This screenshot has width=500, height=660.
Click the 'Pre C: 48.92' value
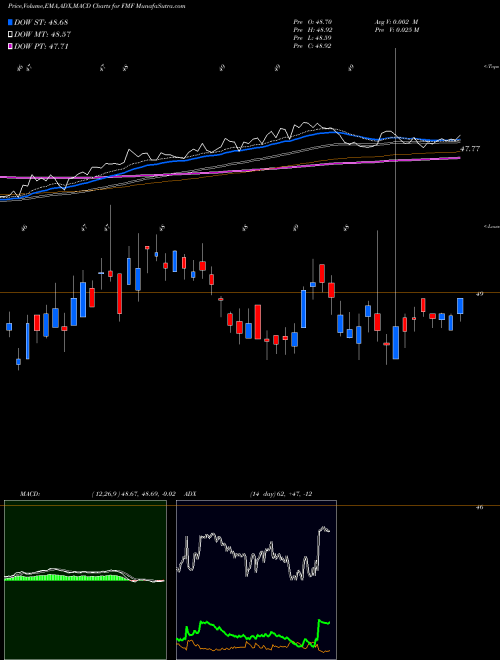tap(313, 46)
